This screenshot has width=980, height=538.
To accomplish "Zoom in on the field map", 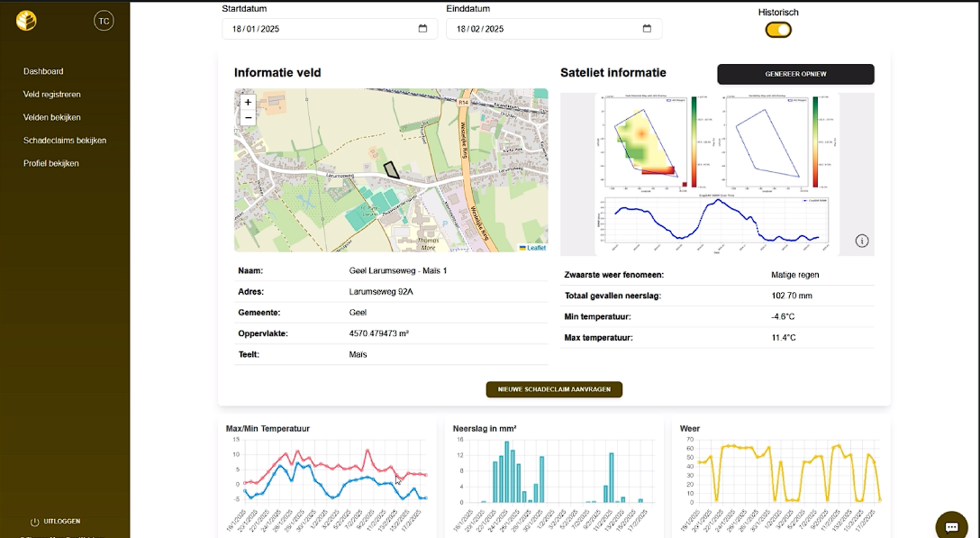I will pyautogui.click(x=248, y=102).
